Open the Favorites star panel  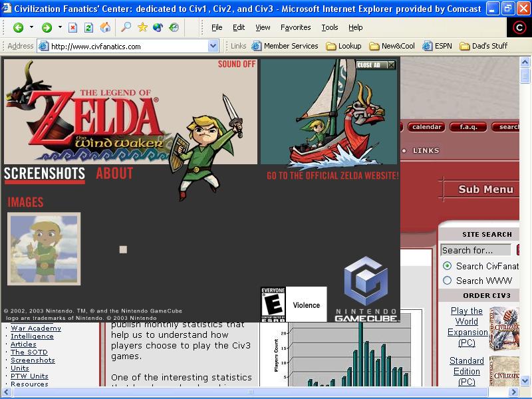(x=142, y=27)
